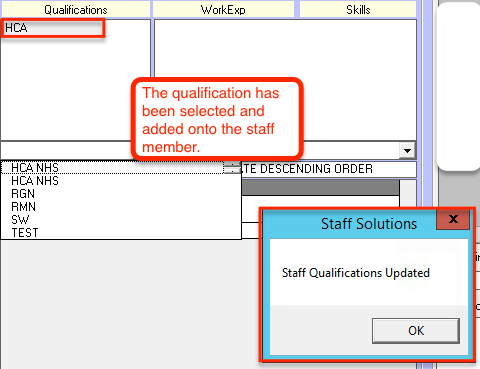This screenshot has width=480, height=369.
Task: Click the scrollbar beside the grey grid
Action: point(408,194)
